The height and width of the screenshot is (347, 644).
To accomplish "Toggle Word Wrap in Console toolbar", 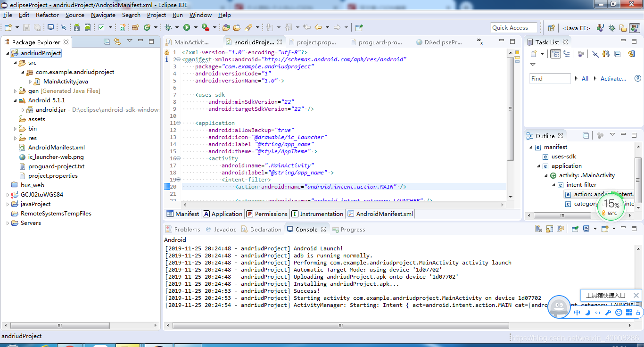I will pos(560,229).
